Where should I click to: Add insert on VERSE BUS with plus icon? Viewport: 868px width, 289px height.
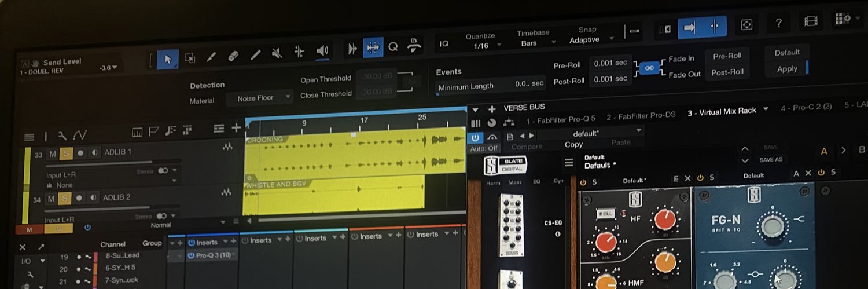[492, 109]
